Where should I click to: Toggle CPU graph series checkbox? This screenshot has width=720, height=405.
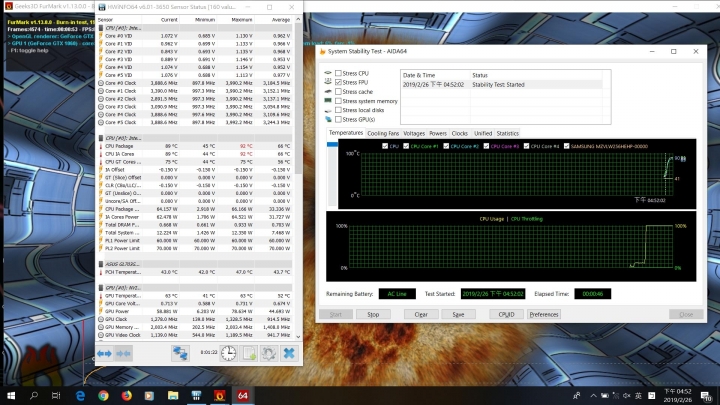(x=385, y=146)
